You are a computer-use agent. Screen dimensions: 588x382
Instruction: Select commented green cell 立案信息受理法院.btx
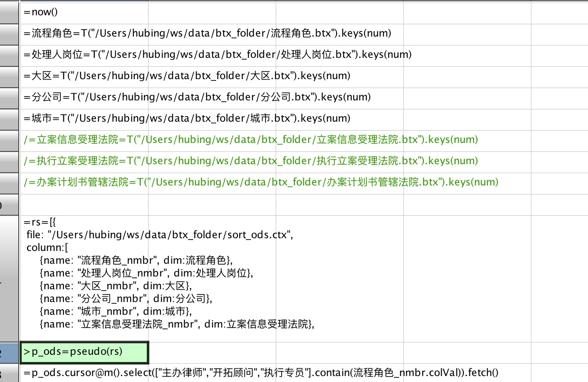[x=84, y=140]
